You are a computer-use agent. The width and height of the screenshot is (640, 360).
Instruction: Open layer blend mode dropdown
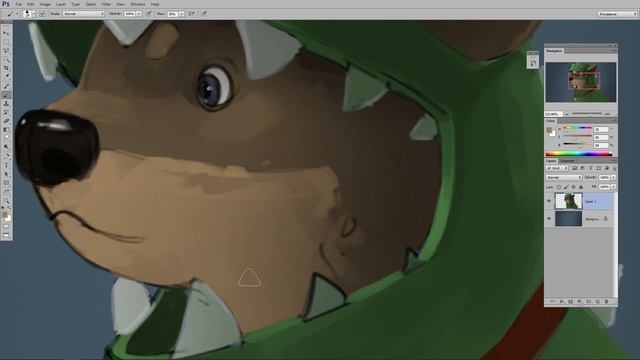point(564,178)
